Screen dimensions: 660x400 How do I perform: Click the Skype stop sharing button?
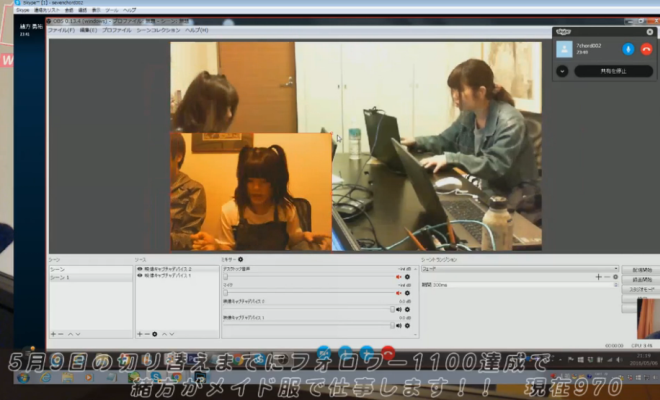tap(612, 71)
